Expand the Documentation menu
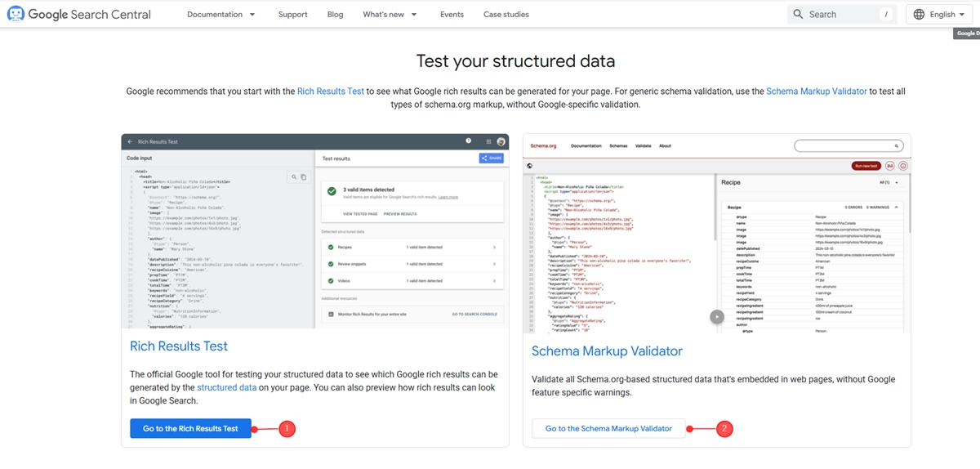Viewport: 980px width, 469px height. pyautogui.click(x=220, y=14)
